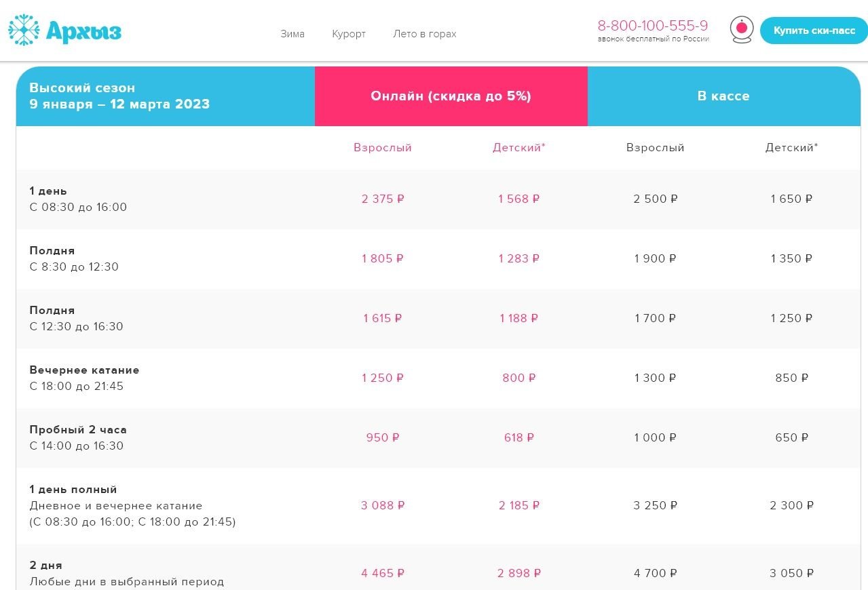
Task: Click the Высокий сезон date heading
Action: coord(119,96)
